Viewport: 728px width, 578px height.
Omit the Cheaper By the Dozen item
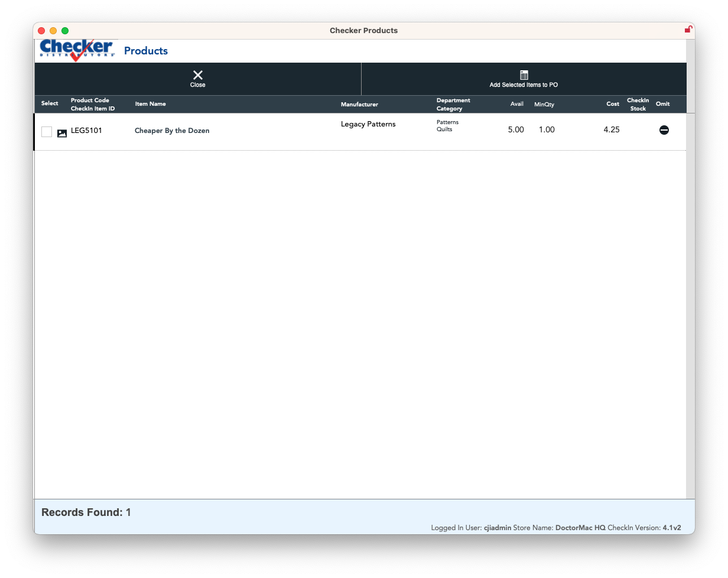pos(664,130)
